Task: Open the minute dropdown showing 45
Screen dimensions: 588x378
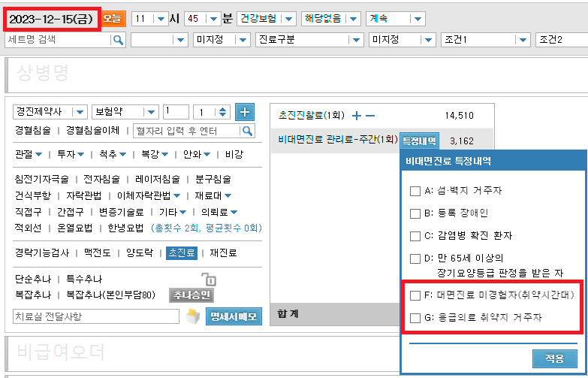Action: (202, 18)
